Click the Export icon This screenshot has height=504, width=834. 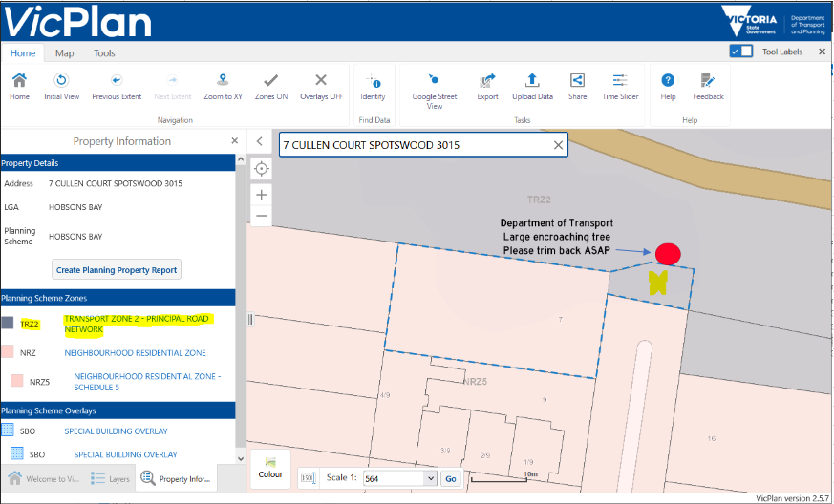coord(487,81)
